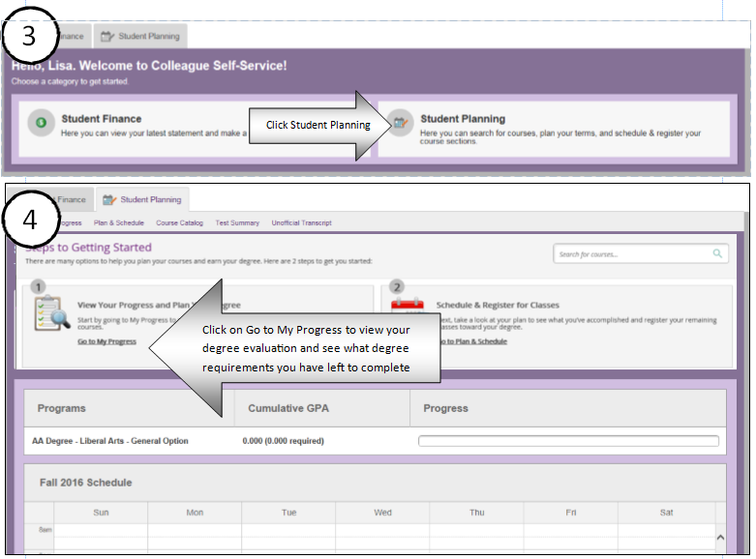Screen dimensions: 756x559
Task: Select the AA Degree - Liberal Arts program row
Action: 110,441
